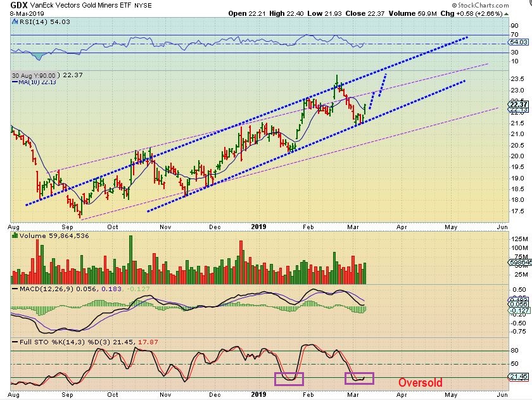Screen dimensions: 532x400
Task: Click the RSI indicator legend icon
Action: (x=15, y=22)
